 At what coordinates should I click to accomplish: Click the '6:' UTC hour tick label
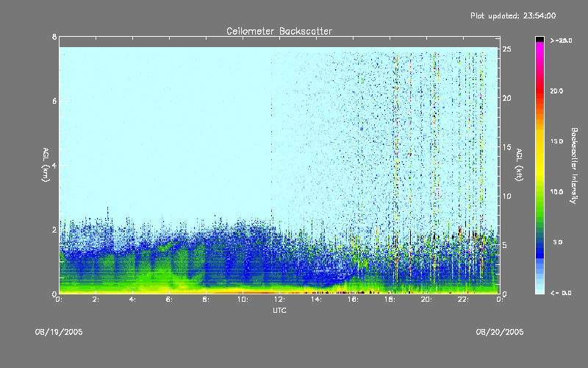click(x=170, y=300)
